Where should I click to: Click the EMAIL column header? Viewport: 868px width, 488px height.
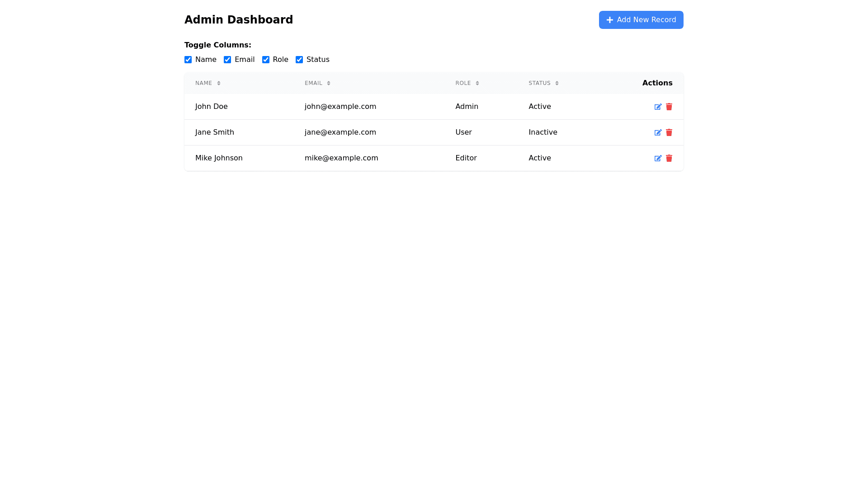(x=313, y=83)
